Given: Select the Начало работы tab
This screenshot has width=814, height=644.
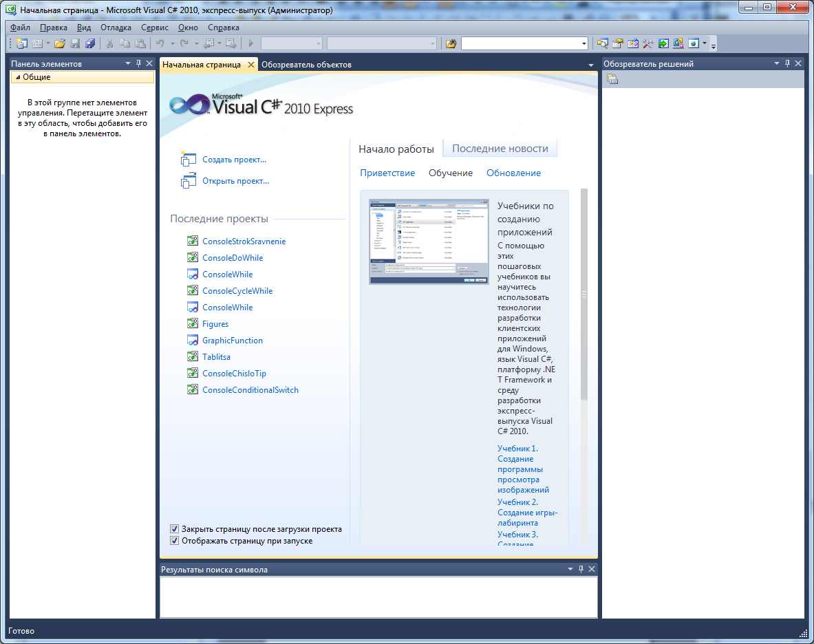Looking at the screenshot, I should pos(396,149).
